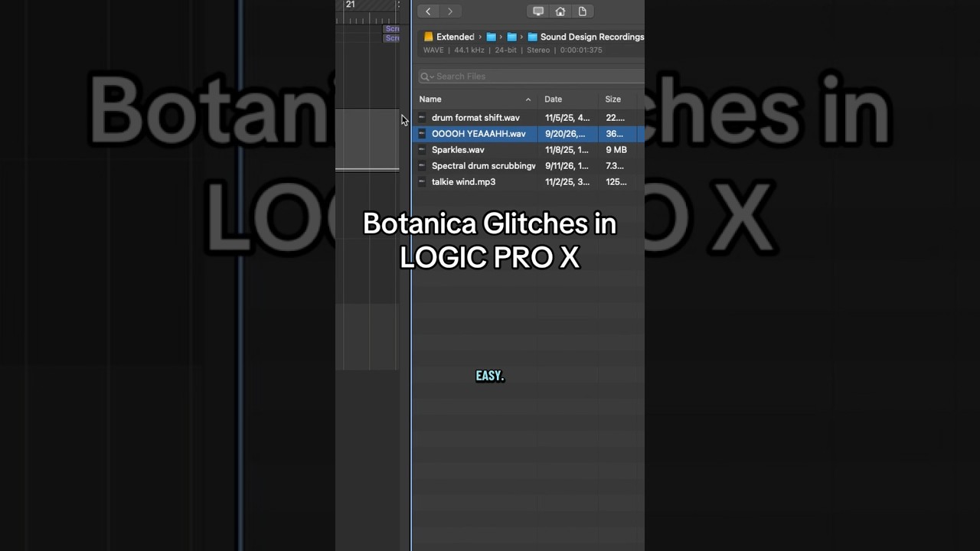Sort files by the Name column
The image size is (980, 551).
coord(475,99)
